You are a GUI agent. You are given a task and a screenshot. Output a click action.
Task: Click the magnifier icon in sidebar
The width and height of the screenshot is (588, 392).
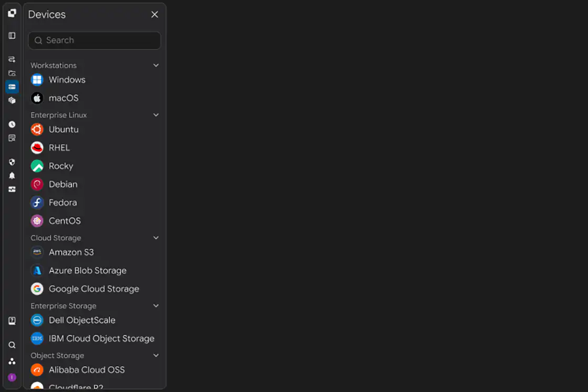(x=12, y=345)
